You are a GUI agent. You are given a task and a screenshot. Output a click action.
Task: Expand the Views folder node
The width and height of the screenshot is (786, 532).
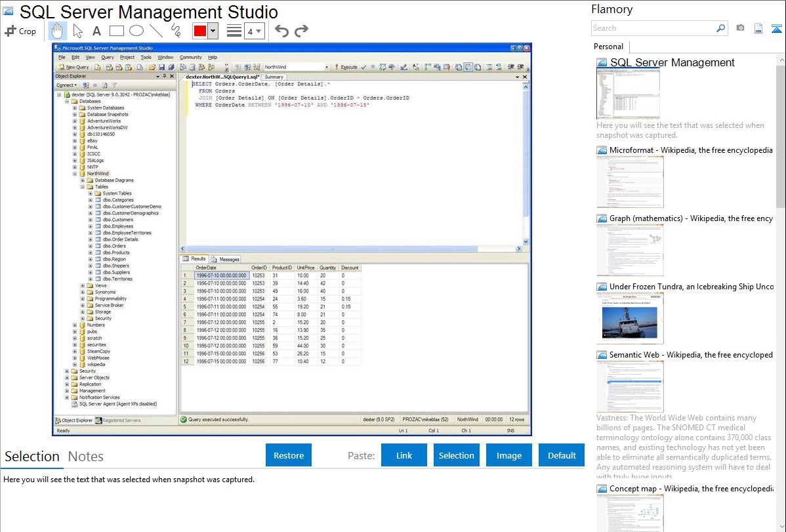(83, 285)
